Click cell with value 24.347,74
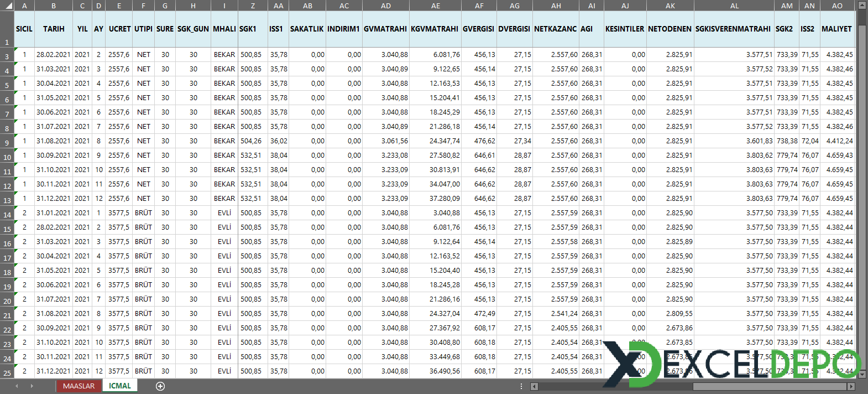This screenshot has width=868, height=394. [x=436, y=141]
